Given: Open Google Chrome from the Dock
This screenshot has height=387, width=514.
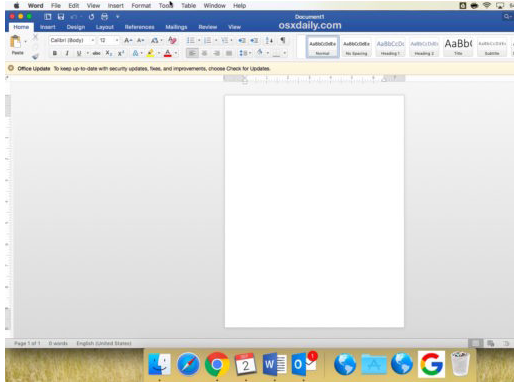Looking at the screenshot, I should pyautogui.click(x=217, y=364).
